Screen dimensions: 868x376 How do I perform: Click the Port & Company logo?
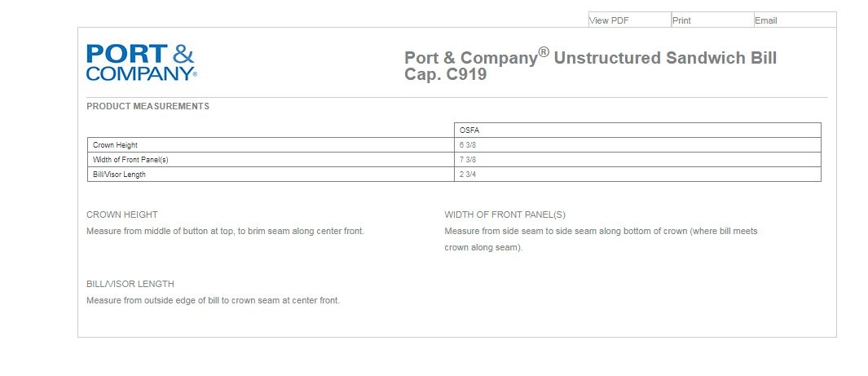[141, 63]
